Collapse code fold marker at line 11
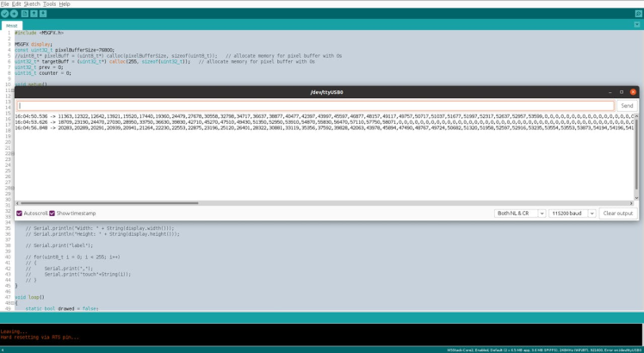The image size is (644, 353). pos(12,90)
